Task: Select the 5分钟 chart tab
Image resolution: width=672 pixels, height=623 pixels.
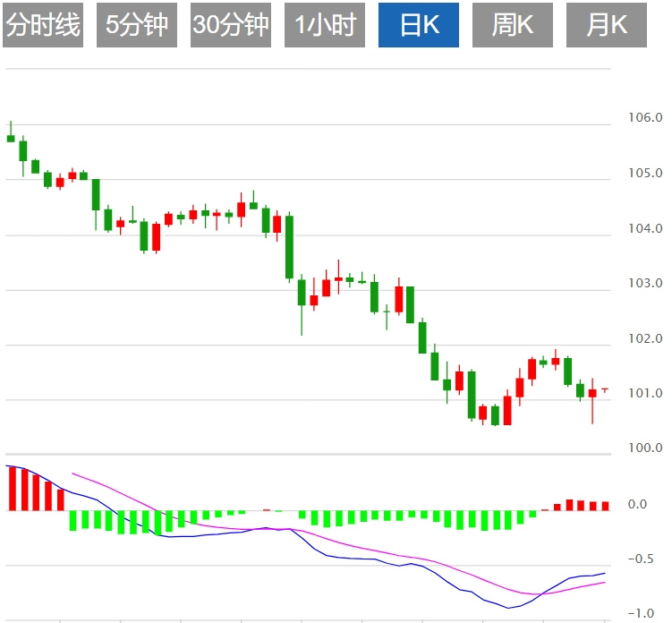Action: 136,25
